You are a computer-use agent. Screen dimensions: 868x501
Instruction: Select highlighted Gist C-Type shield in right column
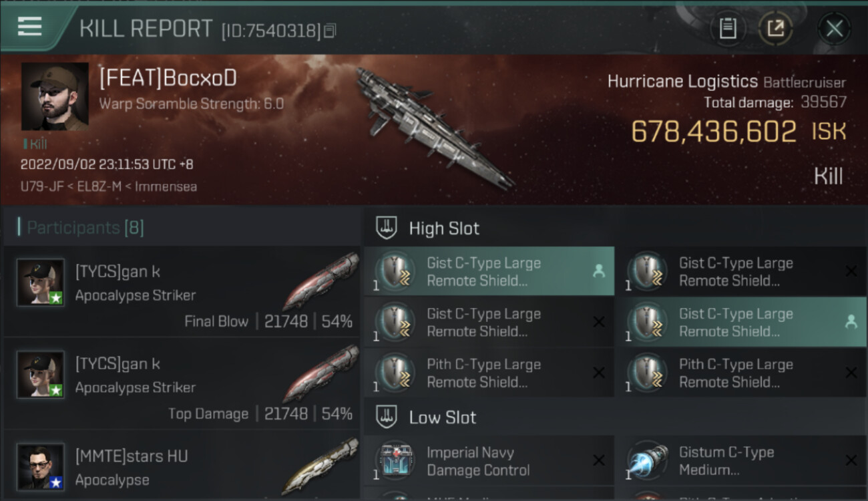coord(741,322)
